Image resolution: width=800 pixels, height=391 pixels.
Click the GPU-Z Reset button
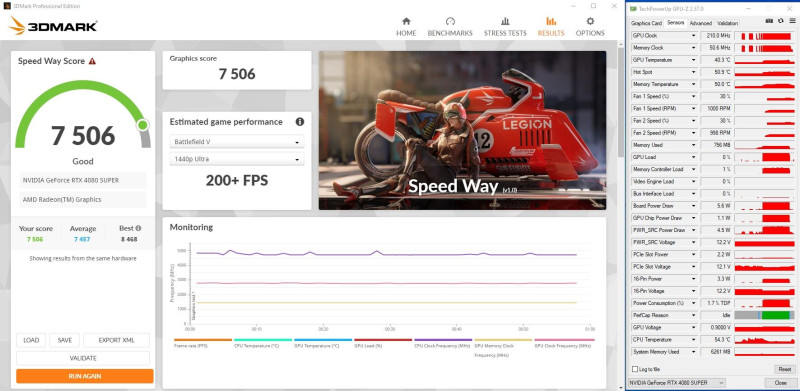tap(785, 369)
